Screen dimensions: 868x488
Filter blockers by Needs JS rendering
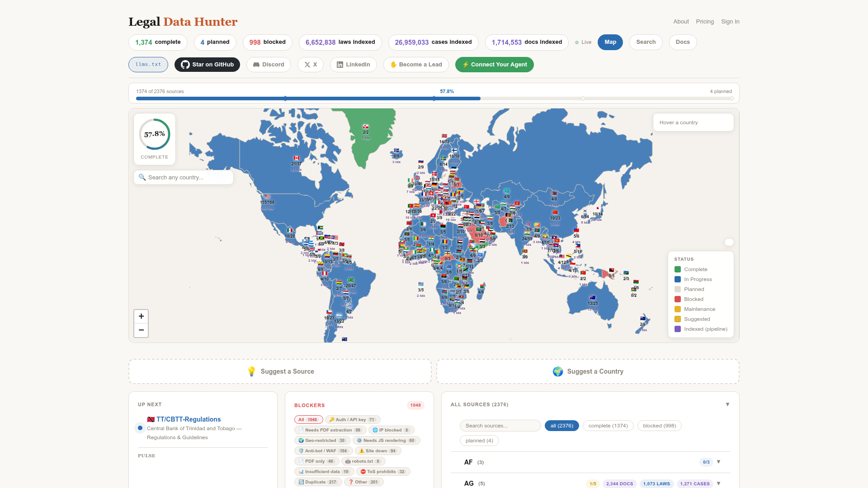point(386,440)
